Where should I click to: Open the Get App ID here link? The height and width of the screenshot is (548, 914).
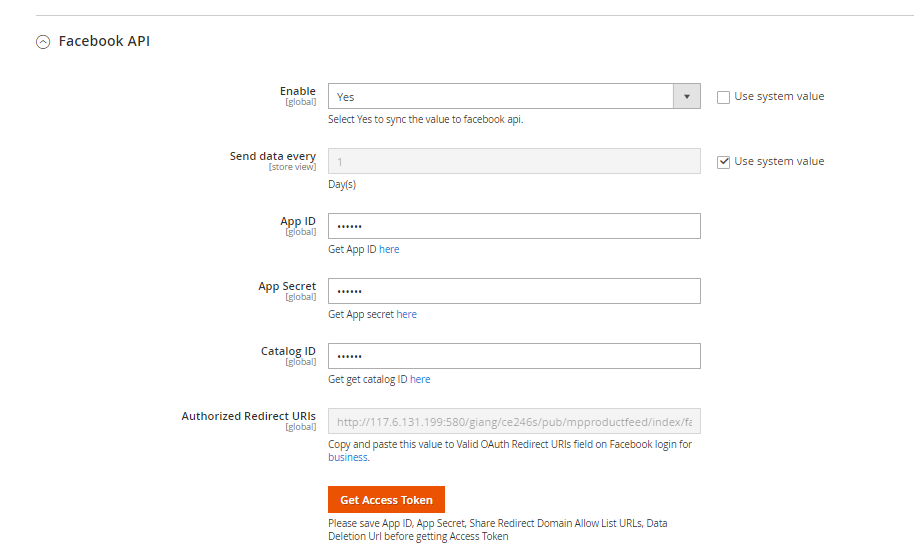389,249
